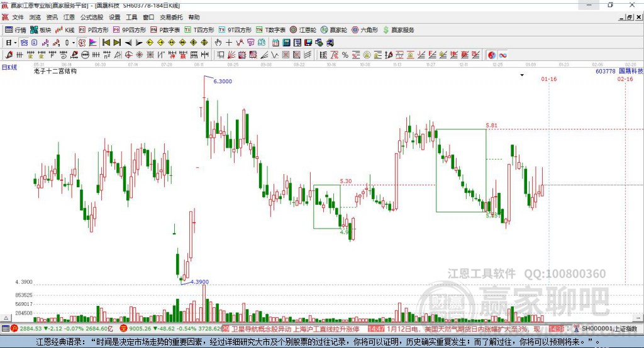
Task: Select the crosshair cursor tool
Action: [229, 43]
